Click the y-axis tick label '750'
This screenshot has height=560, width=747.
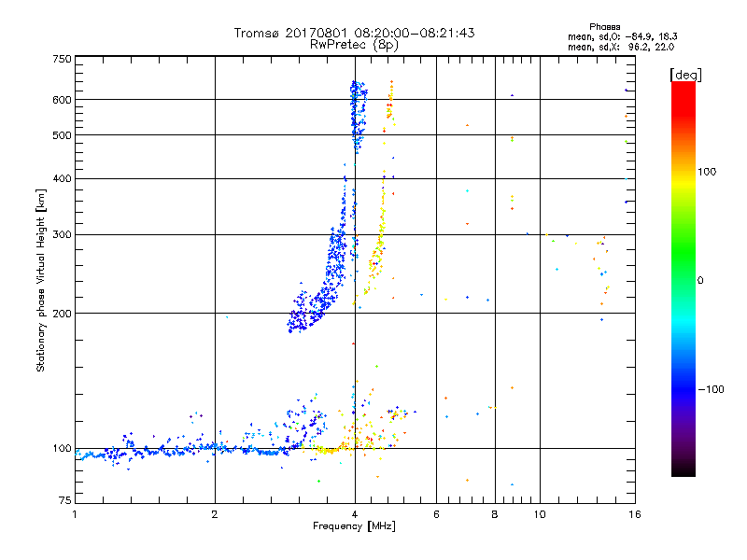pyautogui.click(x=62, y=59)
